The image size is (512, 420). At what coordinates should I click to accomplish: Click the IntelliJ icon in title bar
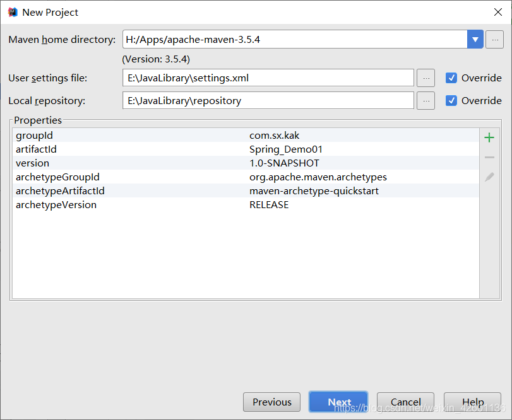pos(13,12)
